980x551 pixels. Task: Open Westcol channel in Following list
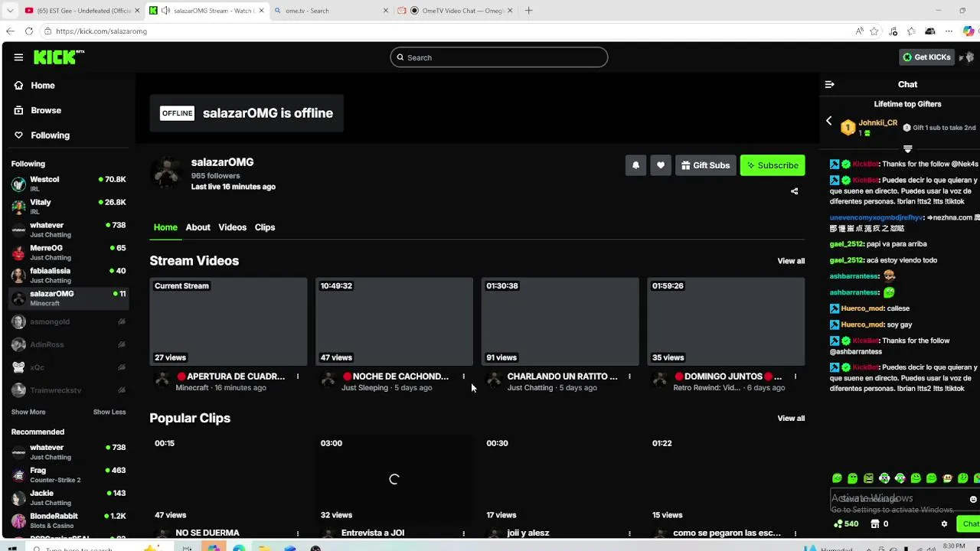point(69,184)
